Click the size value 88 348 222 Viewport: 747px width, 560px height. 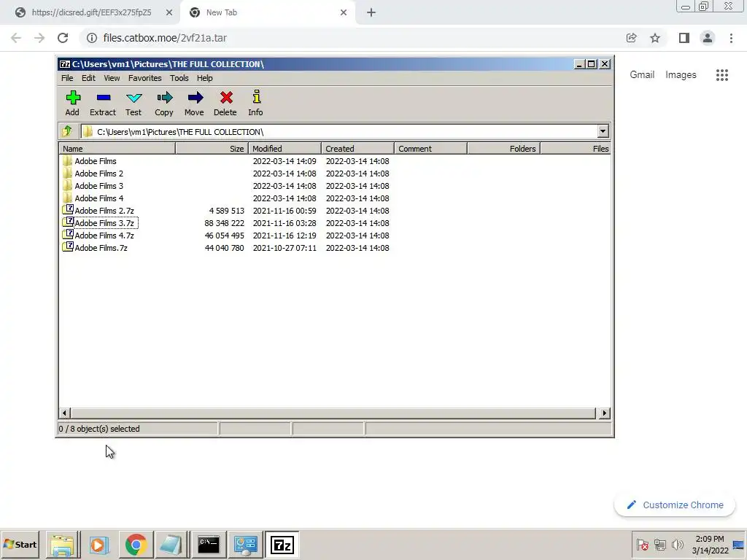tap(224, 223)
